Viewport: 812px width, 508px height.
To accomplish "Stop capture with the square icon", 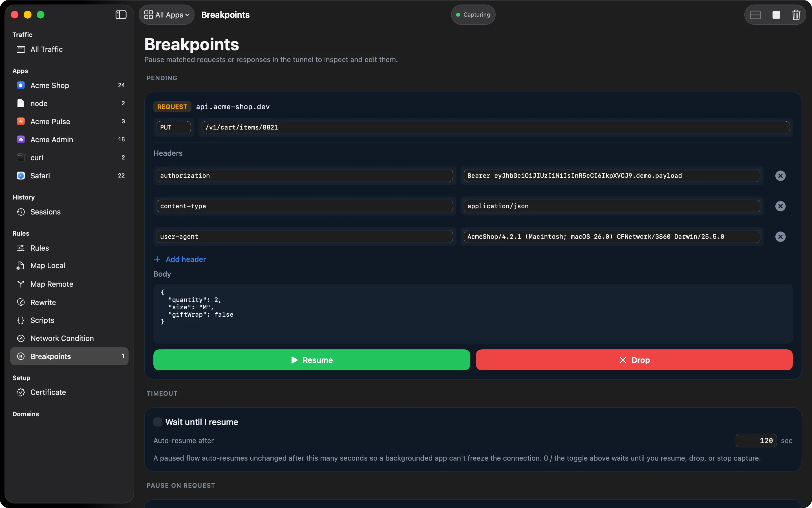I will pyautogui.click(x=776, y=15).
